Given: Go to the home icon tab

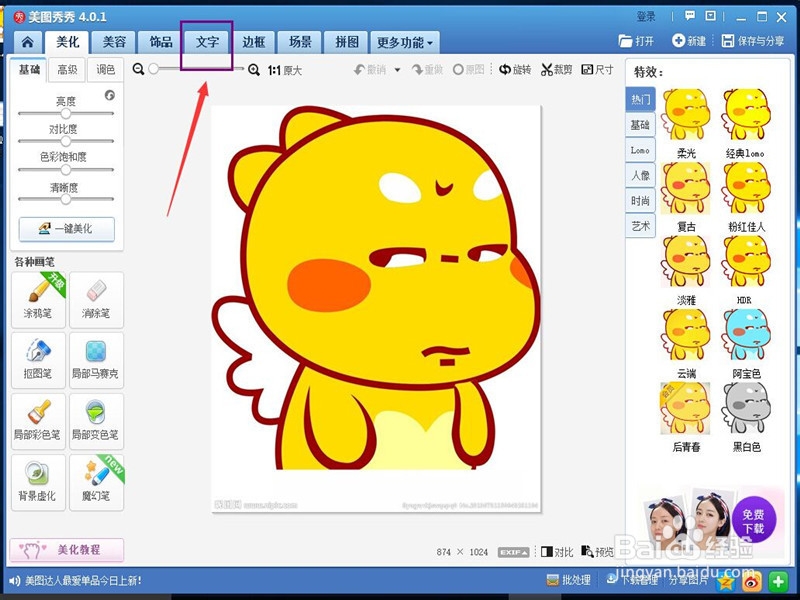Looking at the screenshot, I should [x=28, y=42].
